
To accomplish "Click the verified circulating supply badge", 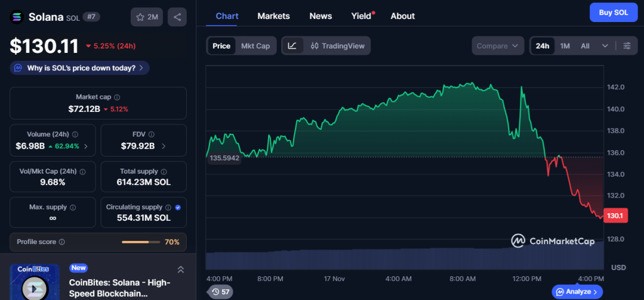I will click(x=177, y=207).
